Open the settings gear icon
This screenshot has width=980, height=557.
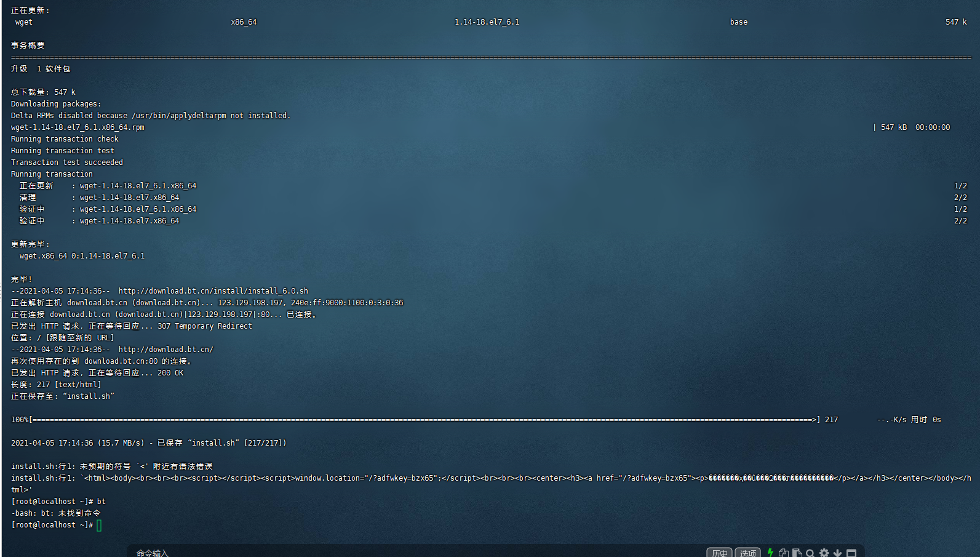click(824, 553)
